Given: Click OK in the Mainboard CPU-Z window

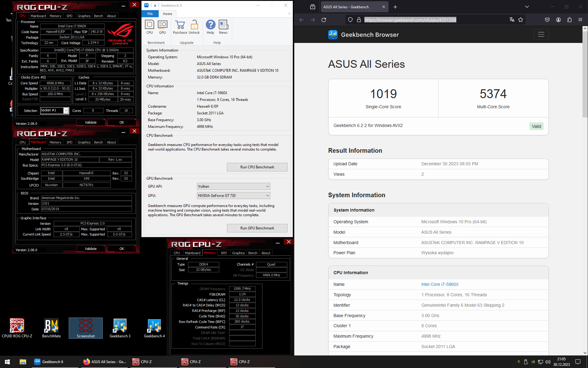Looking at the screenshot, I should pyautogui.click(x=122, y=249).
